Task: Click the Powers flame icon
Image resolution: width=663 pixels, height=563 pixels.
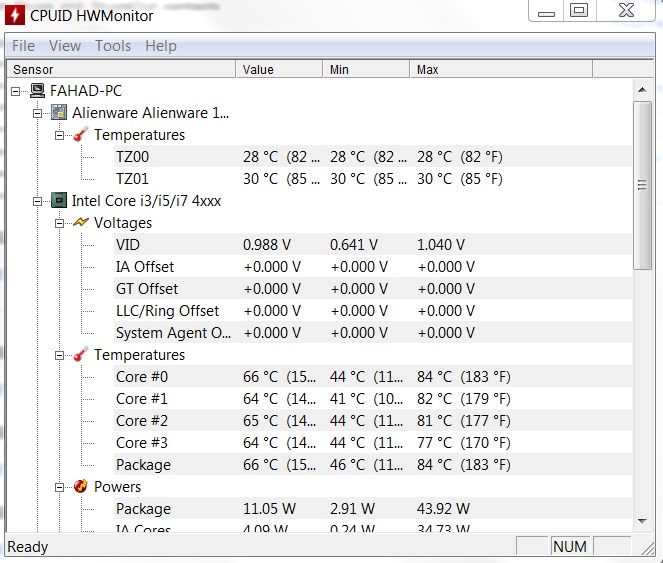Action: [x=80, y=486]
